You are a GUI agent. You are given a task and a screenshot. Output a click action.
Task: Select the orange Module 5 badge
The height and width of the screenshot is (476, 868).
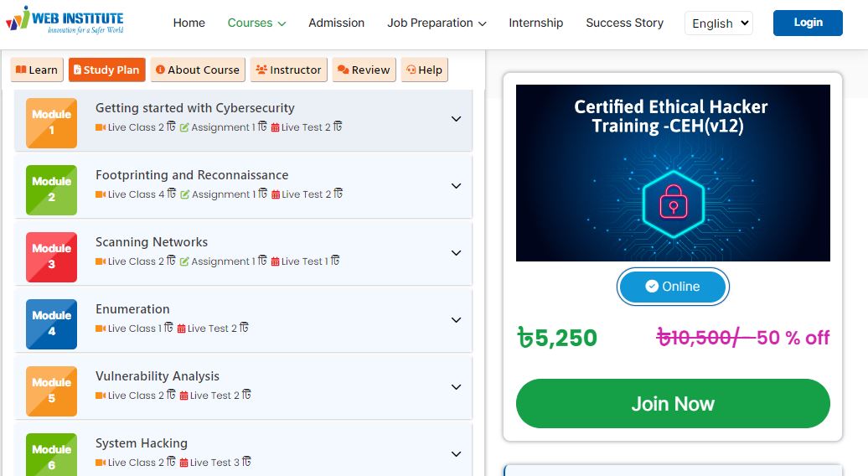51,391
